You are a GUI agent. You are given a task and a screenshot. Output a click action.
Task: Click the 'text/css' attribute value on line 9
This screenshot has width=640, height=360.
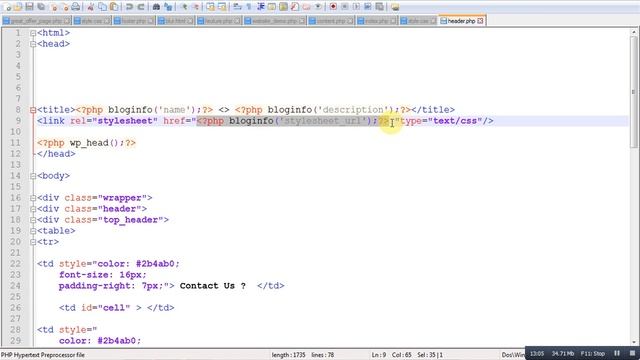(455, 121)
